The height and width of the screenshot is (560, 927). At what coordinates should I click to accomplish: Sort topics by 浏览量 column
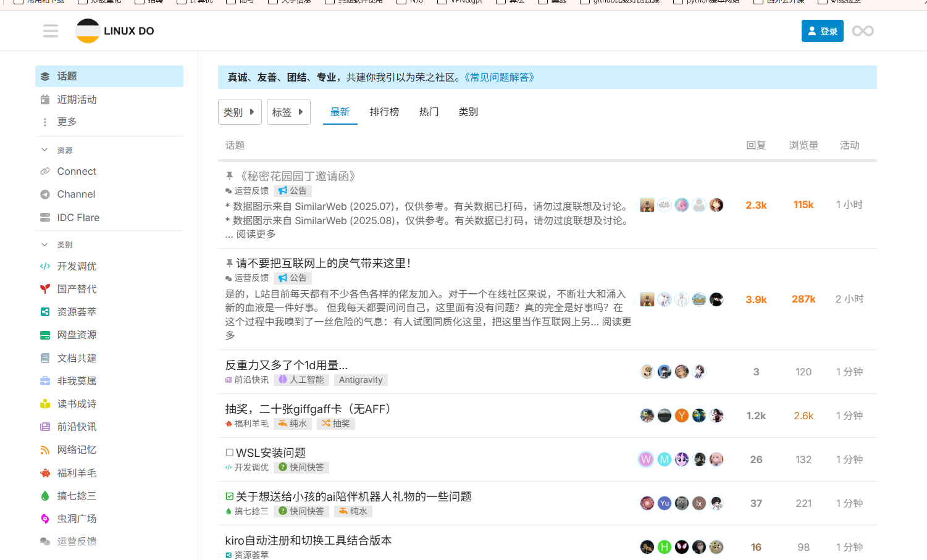[x=803, y=145]
